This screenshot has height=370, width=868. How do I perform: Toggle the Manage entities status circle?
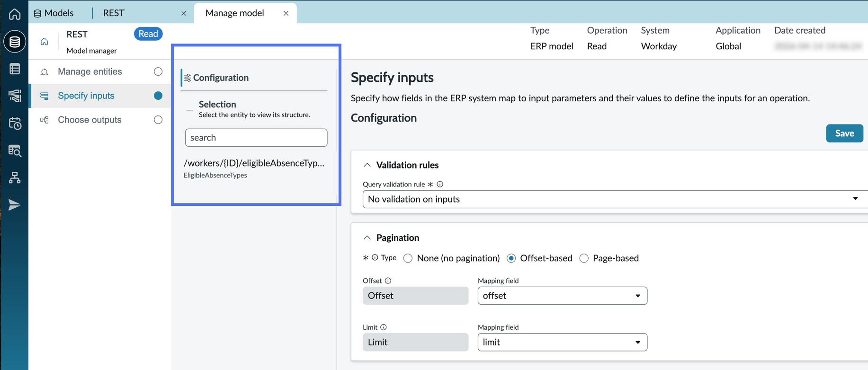[x=158, y=71]
